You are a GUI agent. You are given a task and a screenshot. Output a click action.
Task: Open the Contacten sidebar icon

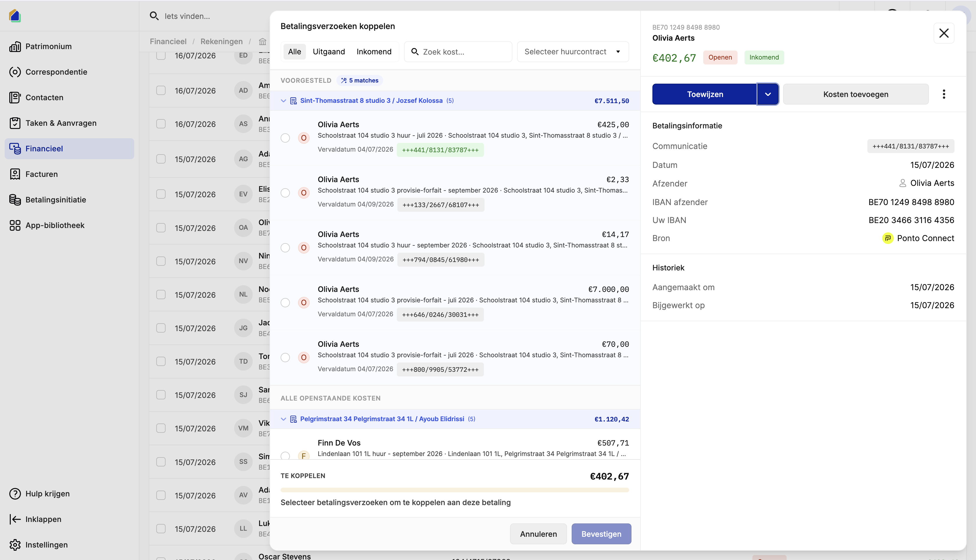tap(15, 98)
